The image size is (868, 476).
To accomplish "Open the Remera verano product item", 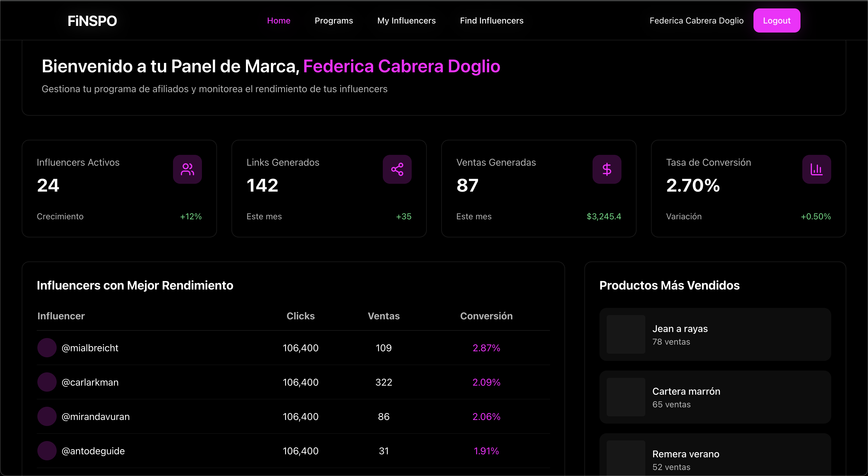I will (714, 458).
